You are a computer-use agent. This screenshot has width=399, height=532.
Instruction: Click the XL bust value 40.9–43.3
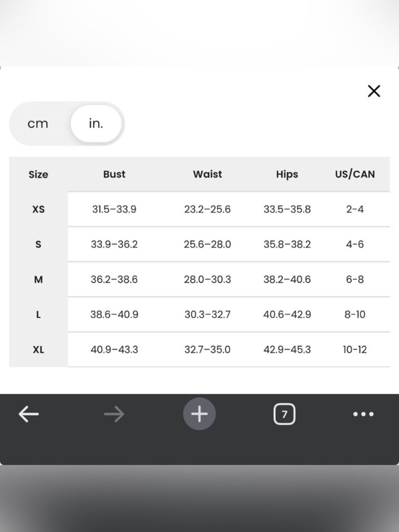pos(114,350)
